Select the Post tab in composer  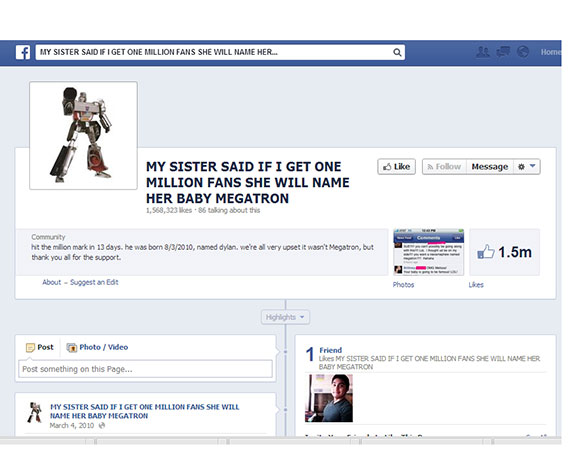point(40,347)
